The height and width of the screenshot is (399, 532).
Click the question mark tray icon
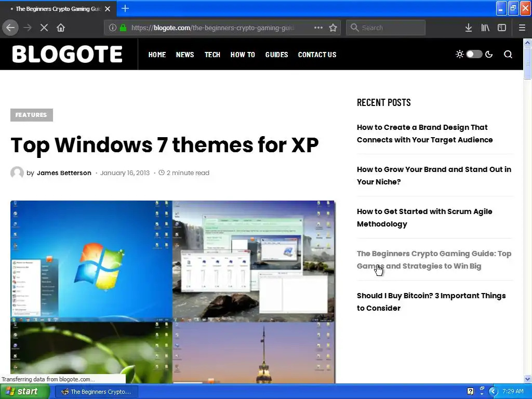[x=470, y=392]
